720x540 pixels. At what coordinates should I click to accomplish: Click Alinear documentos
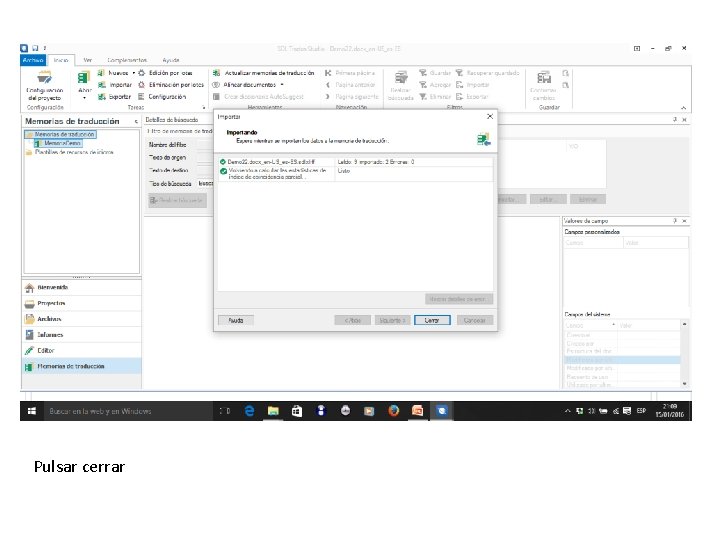click(x=244, y=85)
